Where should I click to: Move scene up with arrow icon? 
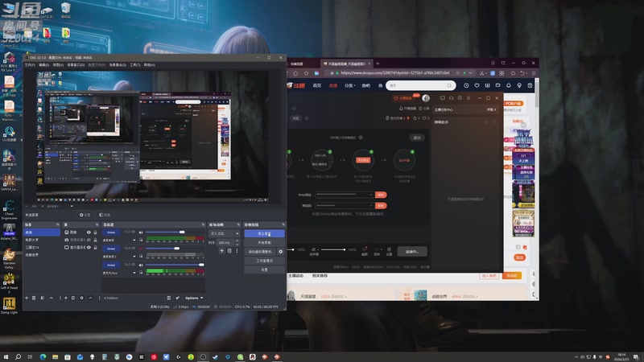pos(52,298)
